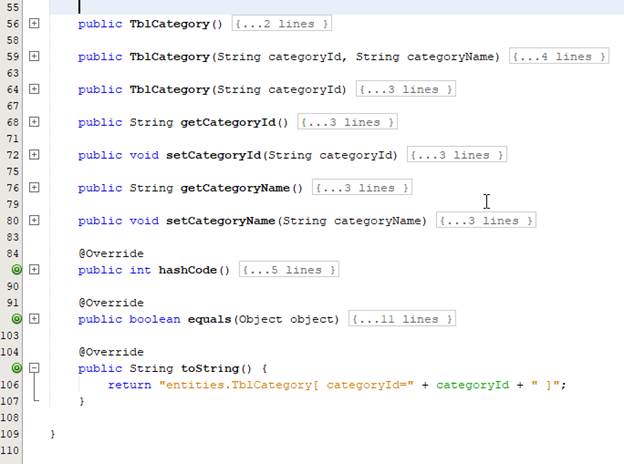Click the '{...2 lines }' folded block
The image size is (624, 464).
(x=281, y=24)
